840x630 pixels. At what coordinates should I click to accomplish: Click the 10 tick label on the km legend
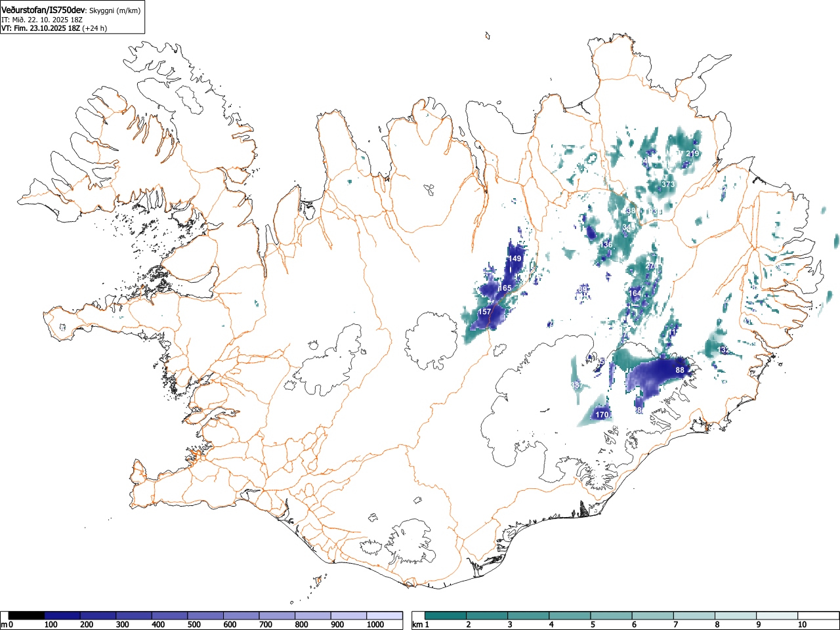(802, 625)
